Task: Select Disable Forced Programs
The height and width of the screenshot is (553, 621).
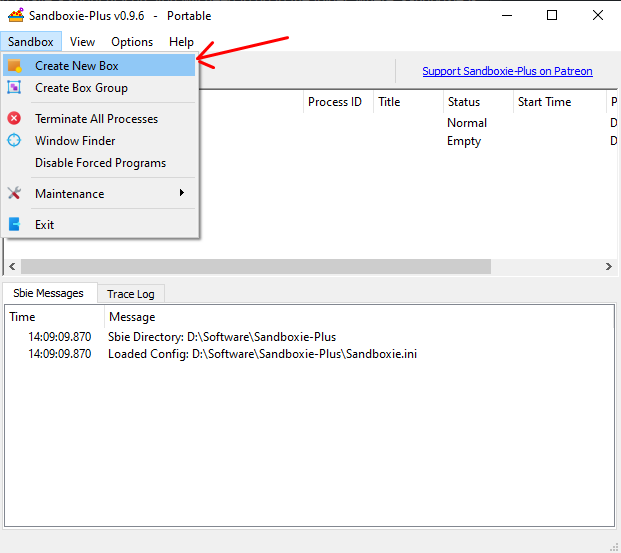Action: tap(99, 163)
